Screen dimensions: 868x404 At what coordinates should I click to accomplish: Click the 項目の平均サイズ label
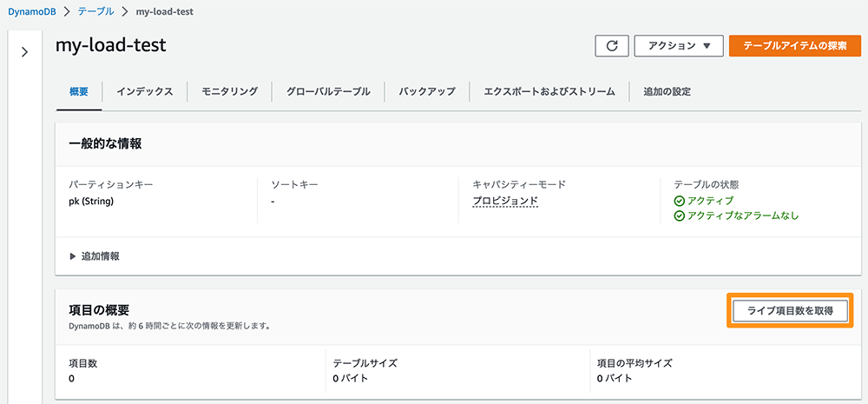(635, 363)
